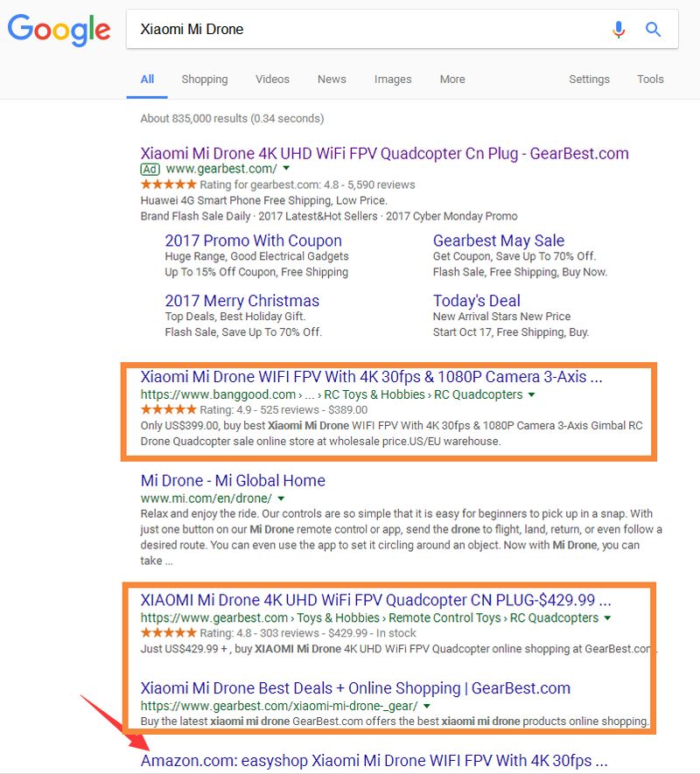
Task: Open 2017 Merry Christmas sitelink
Action: 242,301
